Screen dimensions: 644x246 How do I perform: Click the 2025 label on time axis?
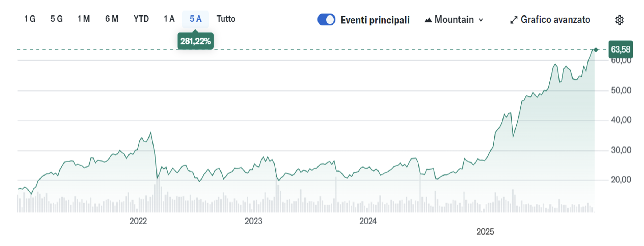pos(485,231)
